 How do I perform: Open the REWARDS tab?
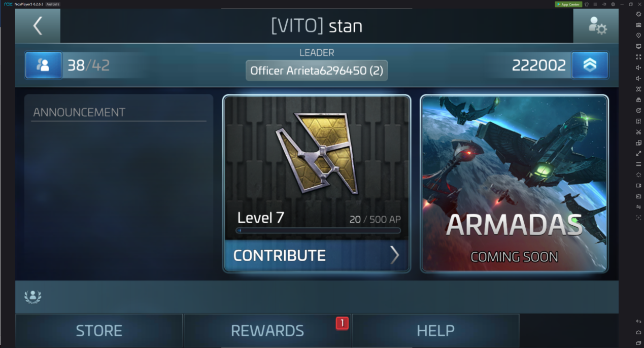[267, 331]
